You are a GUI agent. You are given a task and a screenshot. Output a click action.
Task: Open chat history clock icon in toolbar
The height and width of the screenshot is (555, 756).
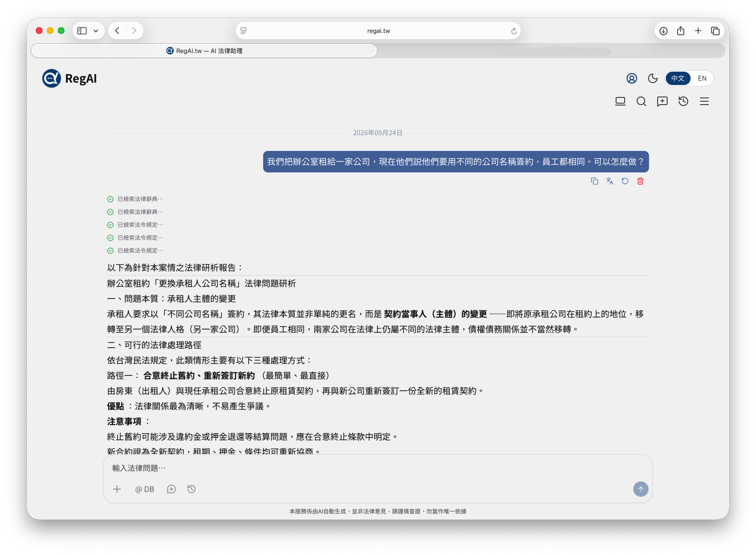[x=683, y=101]
